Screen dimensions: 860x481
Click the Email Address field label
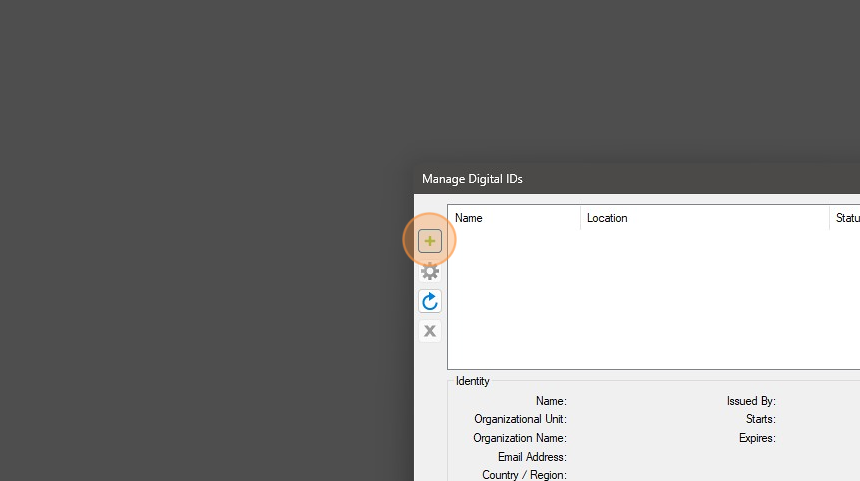(x=532, y=457)
